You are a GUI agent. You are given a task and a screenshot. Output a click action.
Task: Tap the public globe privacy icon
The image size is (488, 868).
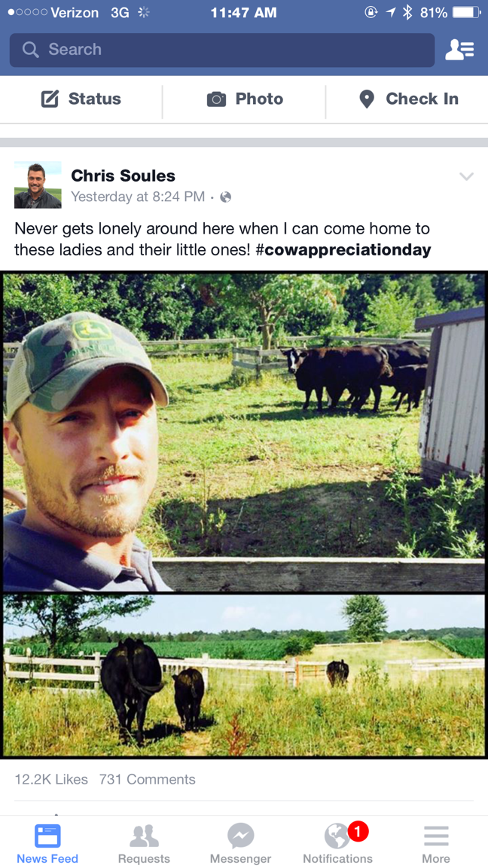tap(225, 197)
